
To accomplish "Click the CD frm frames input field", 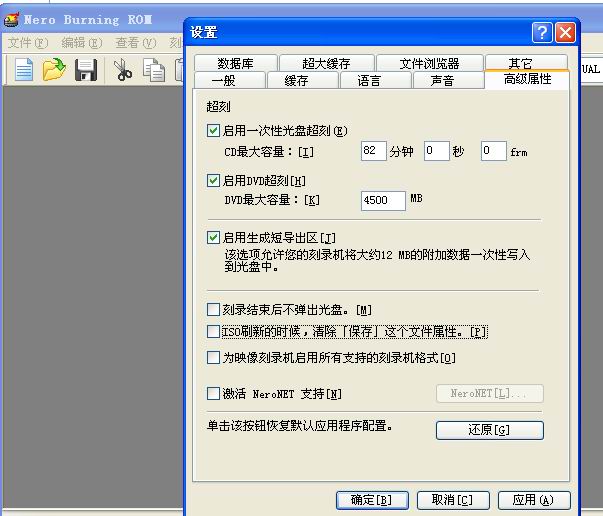I will point(493,151).
